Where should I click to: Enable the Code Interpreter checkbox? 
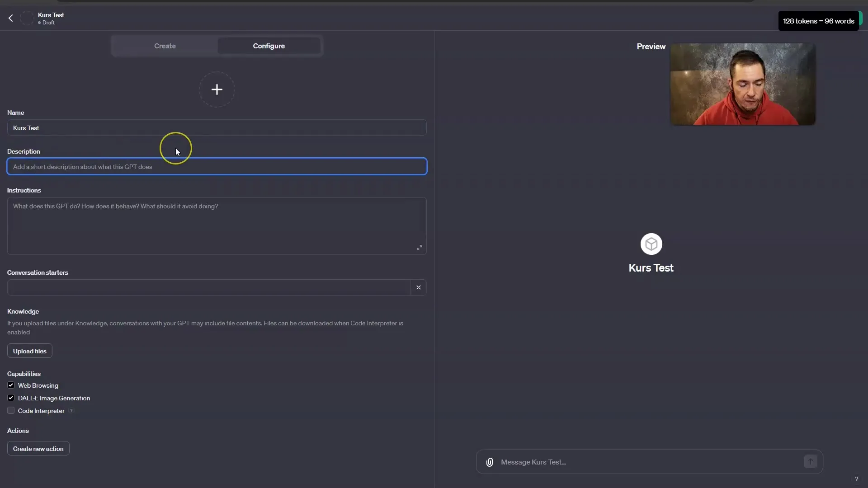(x=11, y=411)
